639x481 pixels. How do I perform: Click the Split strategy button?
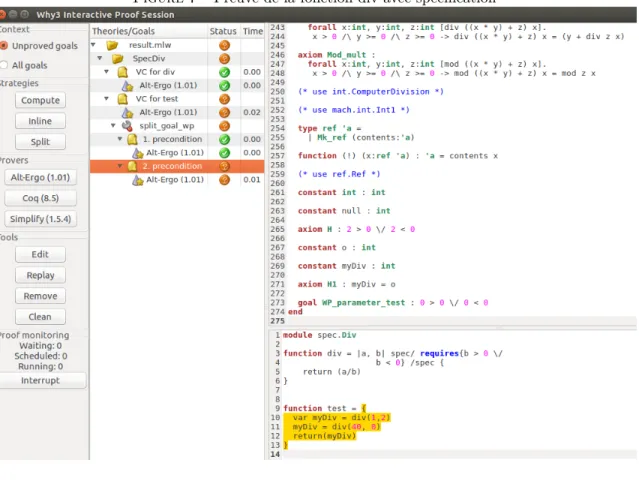click(x=40, y=142)
